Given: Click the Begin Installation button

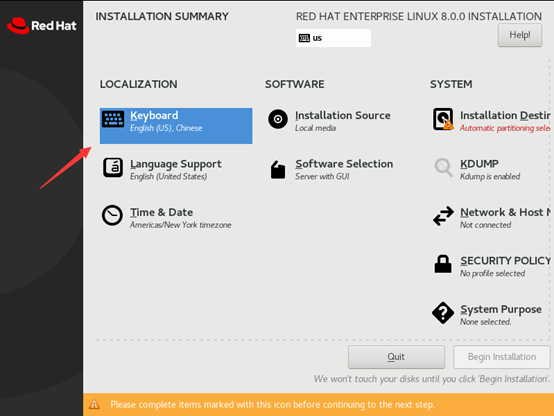Looking at the screenshot, I should 502,357.
